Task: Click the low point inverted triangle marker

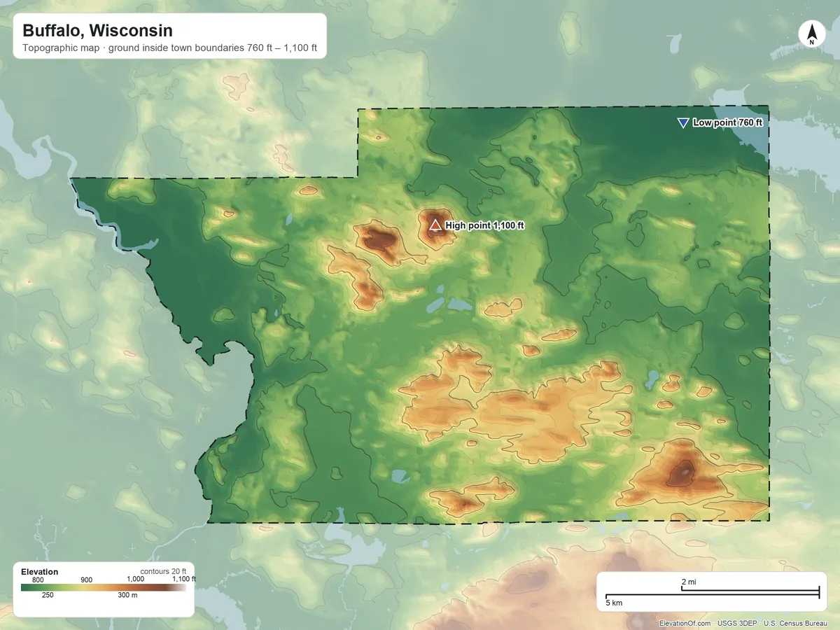Action: point(683,123)
